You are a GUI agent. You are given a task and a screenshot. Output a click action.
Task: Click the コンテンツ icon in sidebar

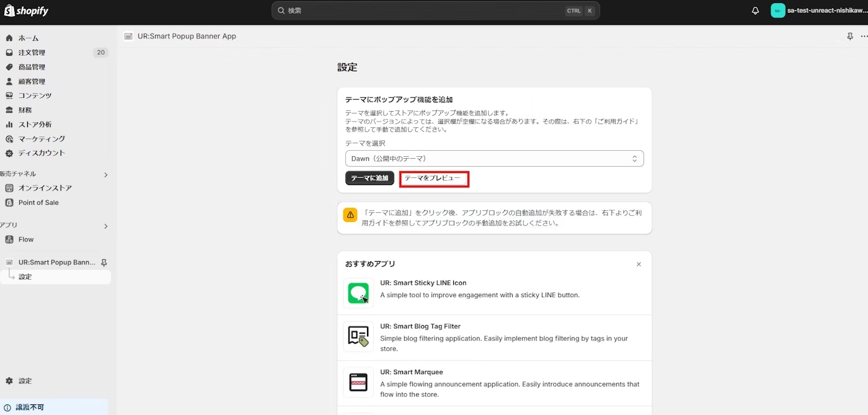click(x=9, y=96)
